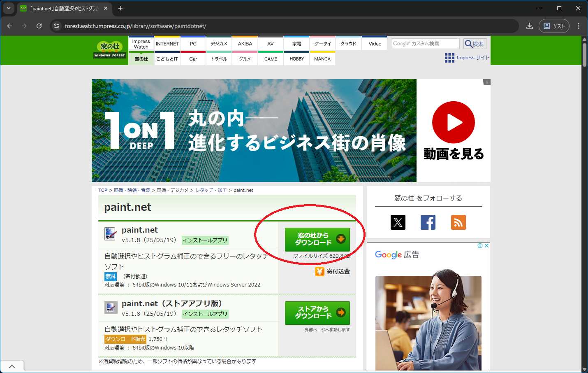Click paint.net store version app icon

tap(111, 308)
